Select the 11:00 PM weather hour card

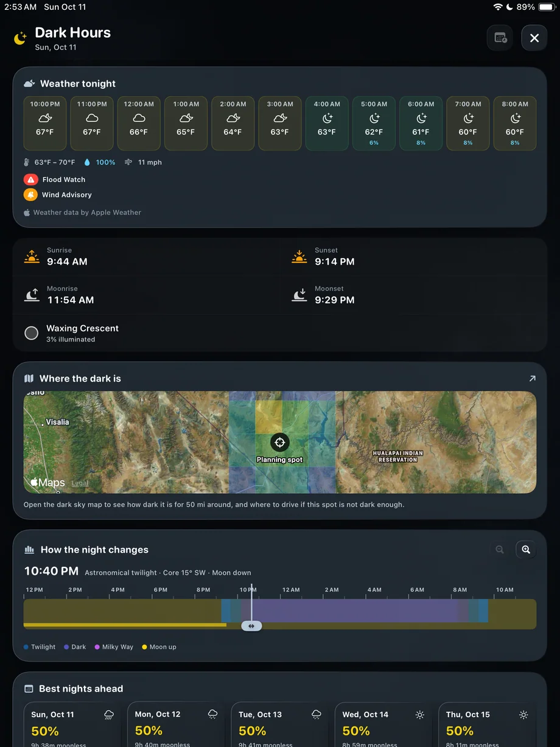point(92,123)
